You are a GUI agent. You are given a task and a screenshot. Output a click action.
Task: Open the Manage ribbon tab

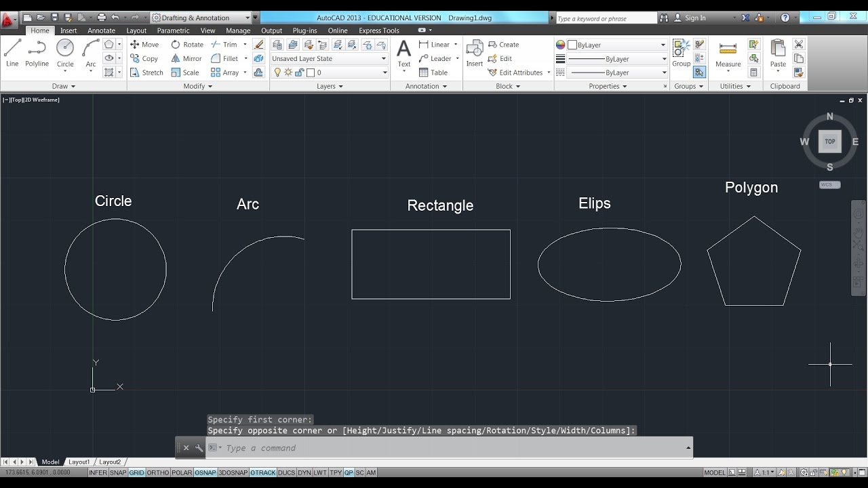[238, 30]
